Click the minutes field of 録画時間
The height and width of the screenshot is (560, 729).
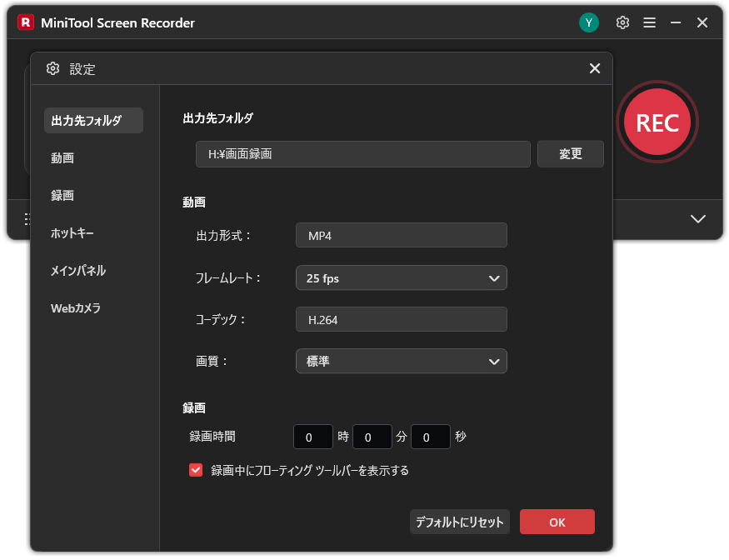point(372,437)
